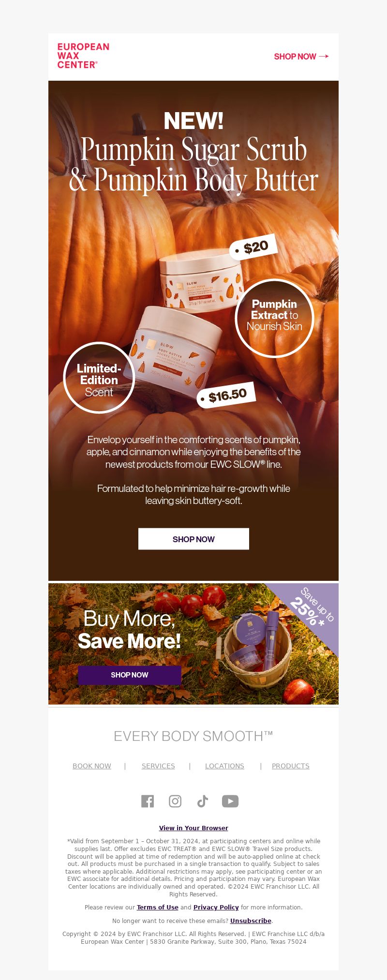Open the LOCATIONS footer link
The image size is (387, 980).
point(224,766)
